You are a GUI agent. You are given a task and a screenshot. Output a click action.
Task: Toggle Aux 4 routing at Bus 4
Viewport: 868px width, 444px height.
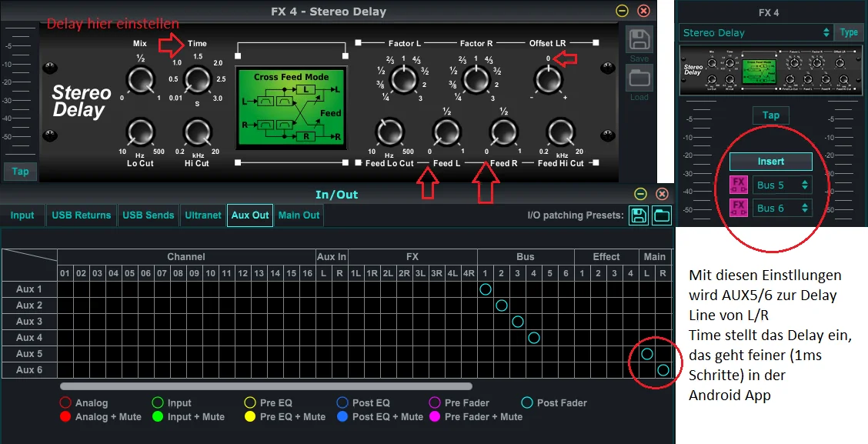533,337
